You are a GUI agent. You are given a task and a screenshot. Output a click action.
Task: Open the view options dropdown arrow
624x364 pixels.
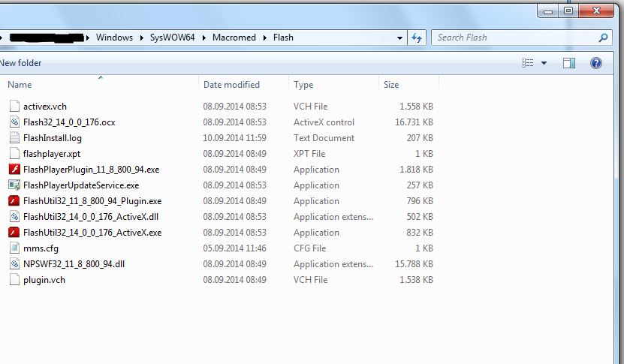pos(544,63)
